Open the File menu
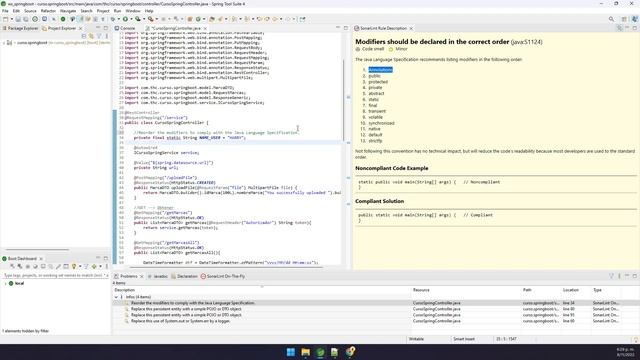This screenshot has height=360, width=640. (5, 11)
